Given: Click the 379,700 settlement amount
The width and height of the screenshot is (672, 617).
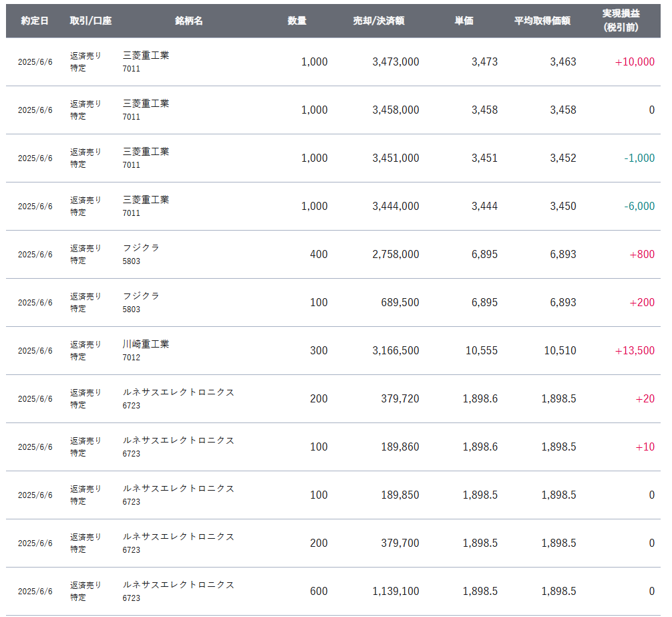Looking at the screenshot, I should click(x=400, y=543).
